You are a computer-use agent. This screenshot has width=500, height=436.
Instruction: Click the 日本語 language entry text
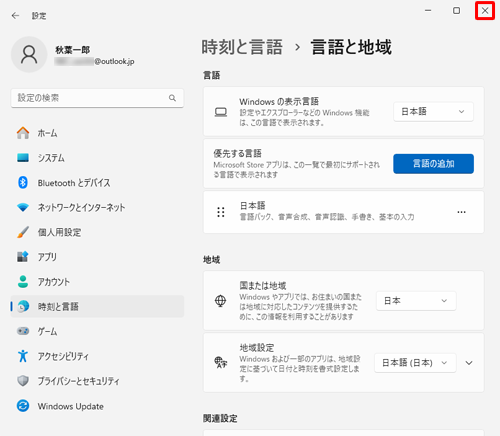click(x=252, y=205)
